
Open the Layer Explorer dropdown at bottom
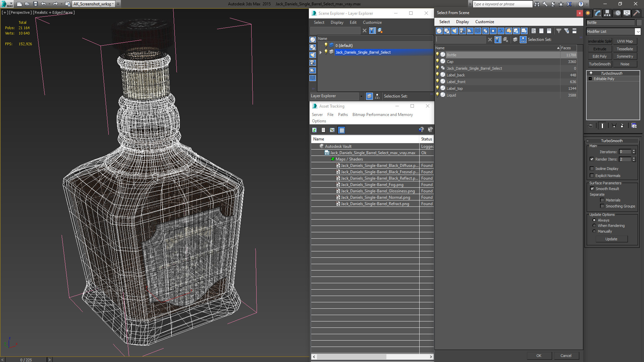pyautogui.click(x=361, y=96)
